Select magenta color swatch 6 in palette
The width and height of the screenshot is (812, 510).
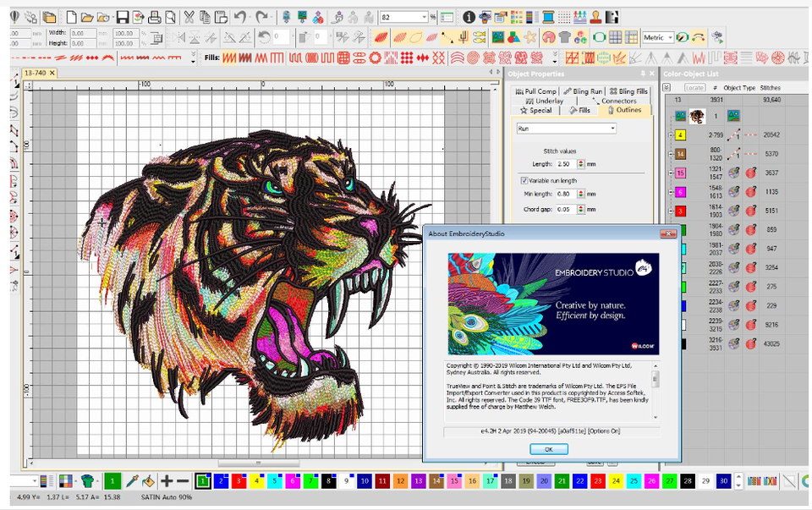pyautogui.click(x=292, y=480)
